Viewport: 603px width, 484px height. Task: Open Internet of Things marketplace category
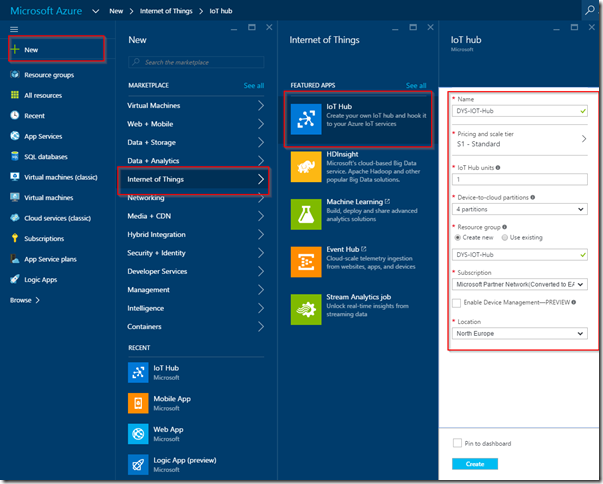point(194,180)
